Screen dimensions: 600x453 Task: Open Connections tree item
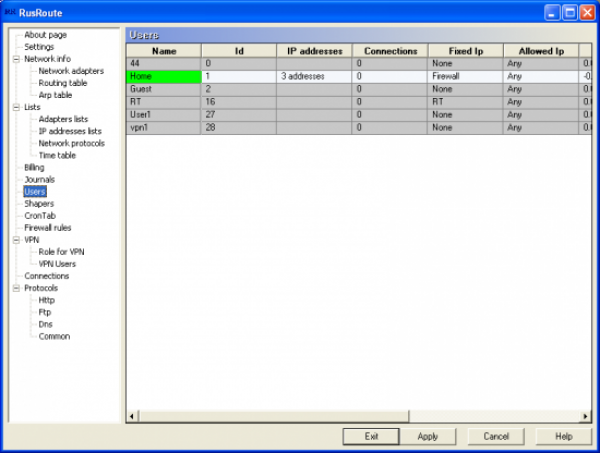tap(47, 276)
